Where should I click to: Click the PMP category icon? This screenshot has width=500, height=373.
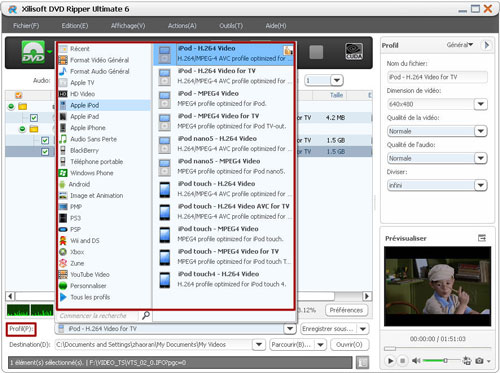[x=63, y=207]
